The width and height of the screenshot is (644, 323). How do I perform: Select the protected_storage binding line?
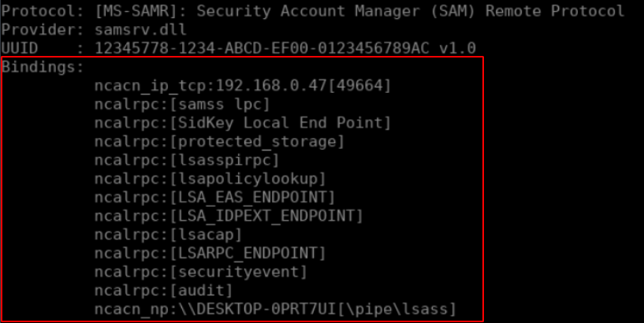coord(219,141)
